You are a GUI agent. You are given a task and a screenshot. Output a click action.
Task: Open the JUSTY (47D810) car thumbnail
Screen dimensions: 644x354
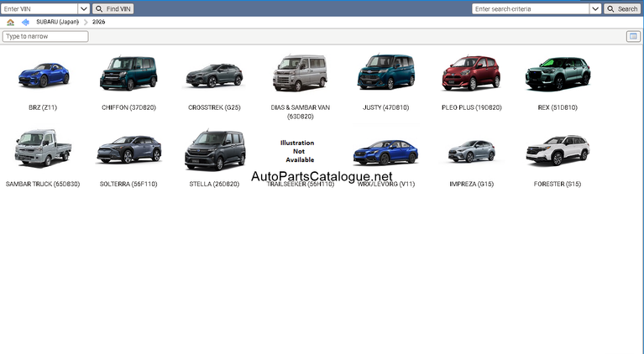coord(385,72)
